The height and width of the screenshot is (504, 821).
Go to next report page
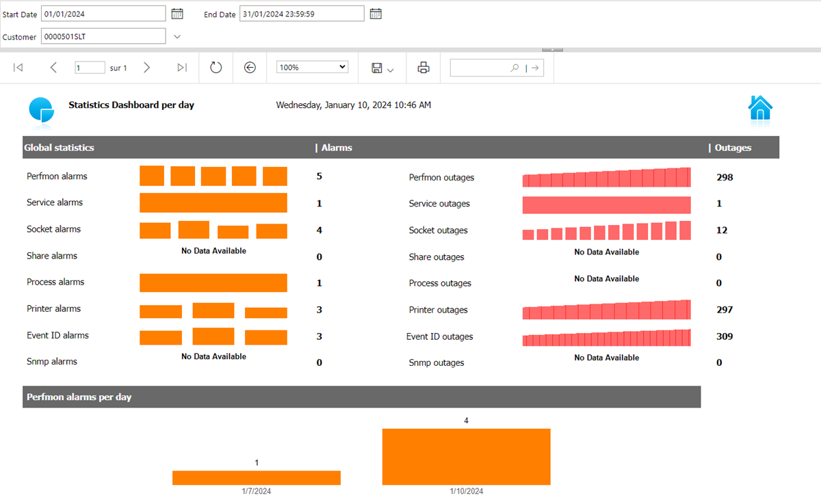click(146, 68)
